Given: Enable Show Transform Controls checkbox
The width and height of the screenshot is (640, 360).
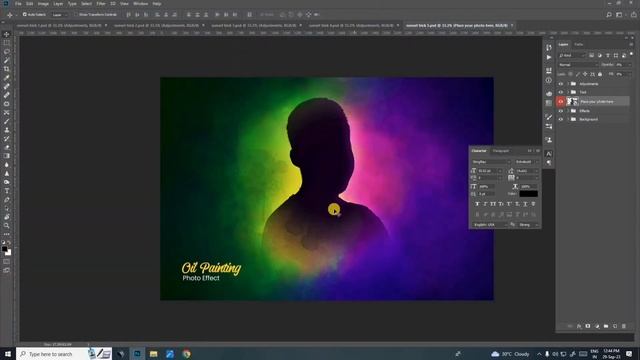Looking at the screenshot, I should pyautogui.click(x=76, y=14).
